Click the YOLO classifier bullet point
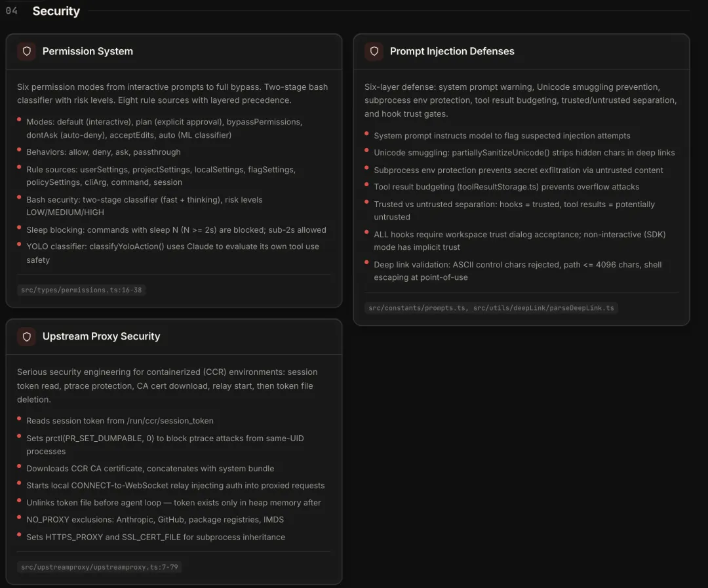708x588 pixels. tap(172, 253)
